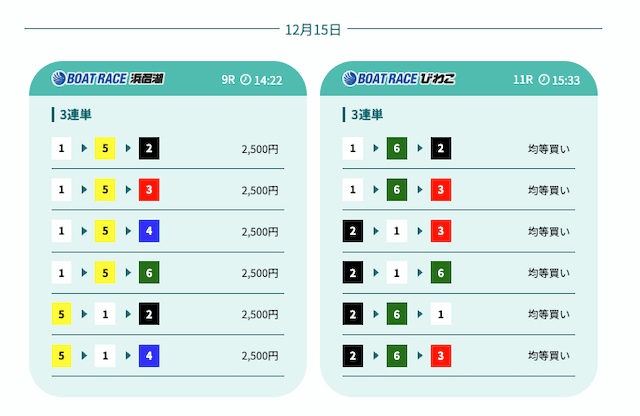
Task: Click the BOAT RACE 浜名湖 logo
Action: point(107,79)
